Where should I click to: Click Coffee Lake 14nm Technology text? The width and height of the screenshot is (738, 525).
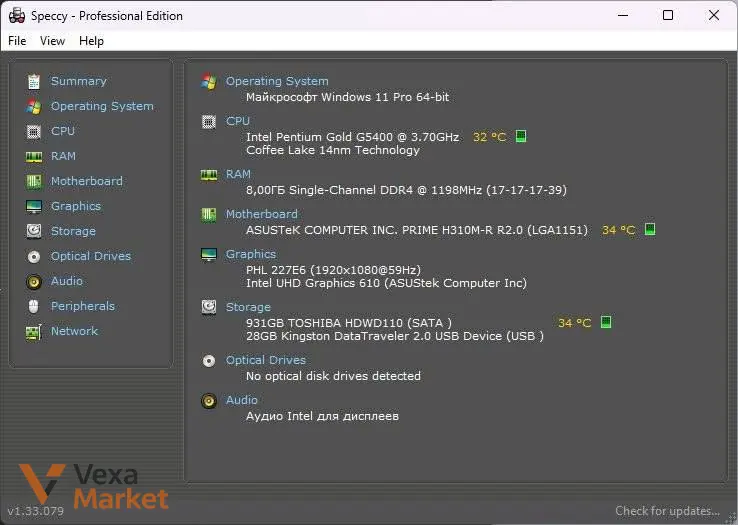(x=333, y=150)
